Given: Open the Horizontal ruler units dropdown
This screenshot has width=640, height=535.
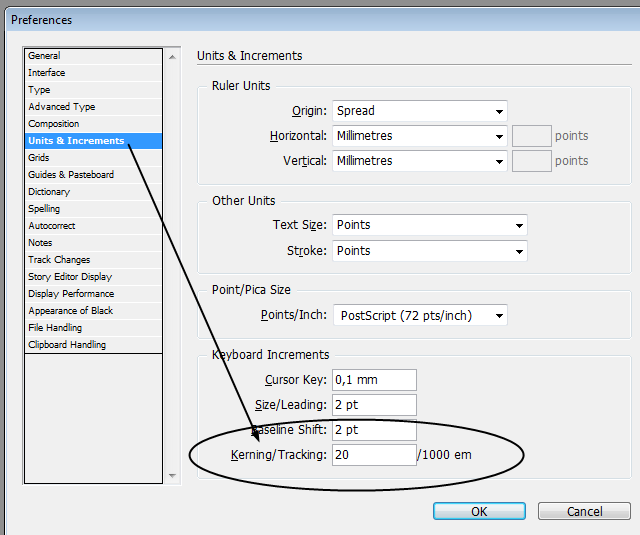Looking at the screenshot, I should click(x=420, y=136).
